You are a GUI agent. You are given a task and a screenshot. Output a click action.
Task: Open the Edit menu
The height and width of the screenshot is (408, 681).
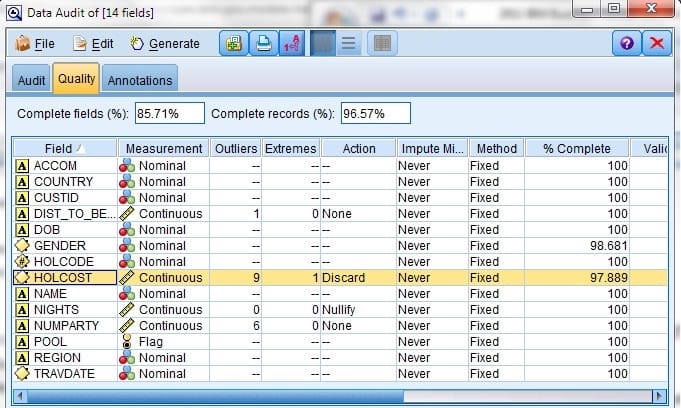coord(93,44)
